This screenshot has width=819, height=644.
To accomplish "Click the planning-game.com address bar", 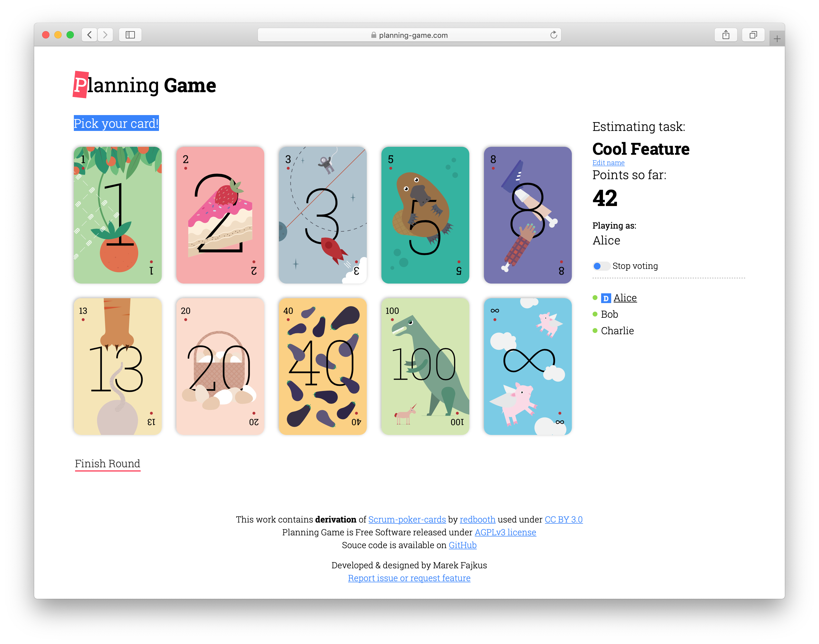I will pyautogui.click(x=409, y=35).
